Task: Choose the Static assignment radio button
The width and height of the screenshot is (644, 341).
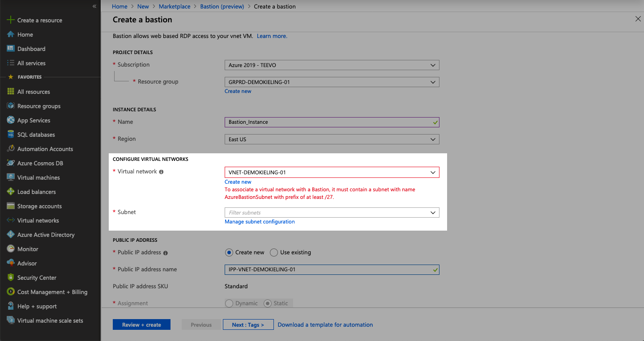Action: tap(268, 303)
